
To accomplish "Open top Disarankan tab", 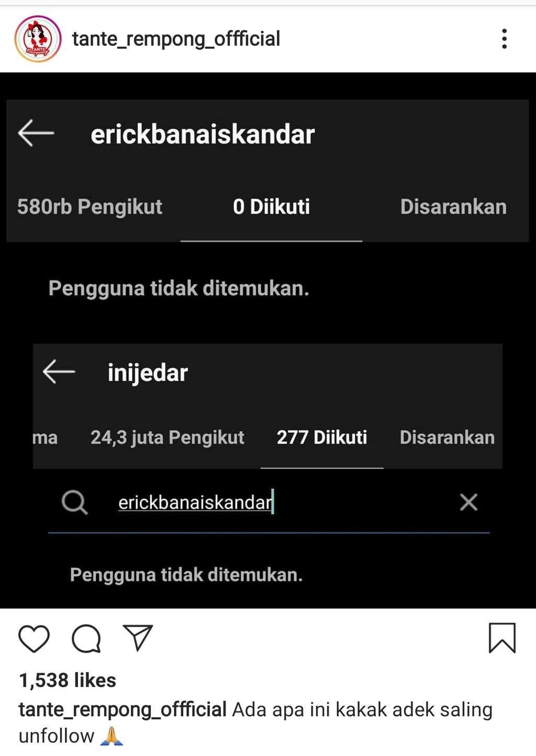I will coord(453,207).
